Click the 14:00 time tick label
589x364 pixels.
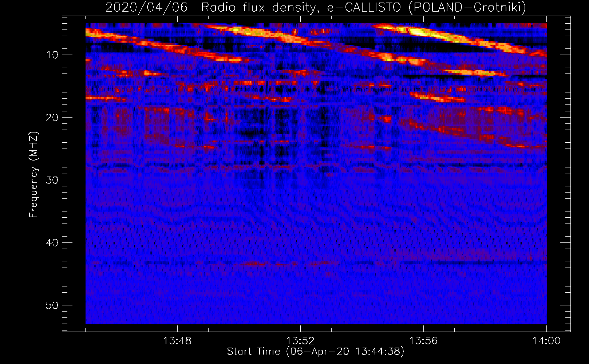546,341
